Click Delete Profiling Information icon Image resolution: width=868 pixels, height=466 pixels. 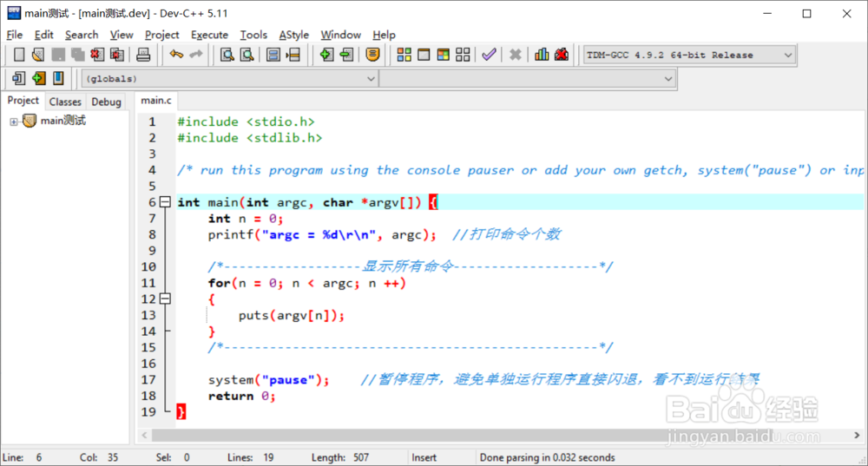pos(562,55)
